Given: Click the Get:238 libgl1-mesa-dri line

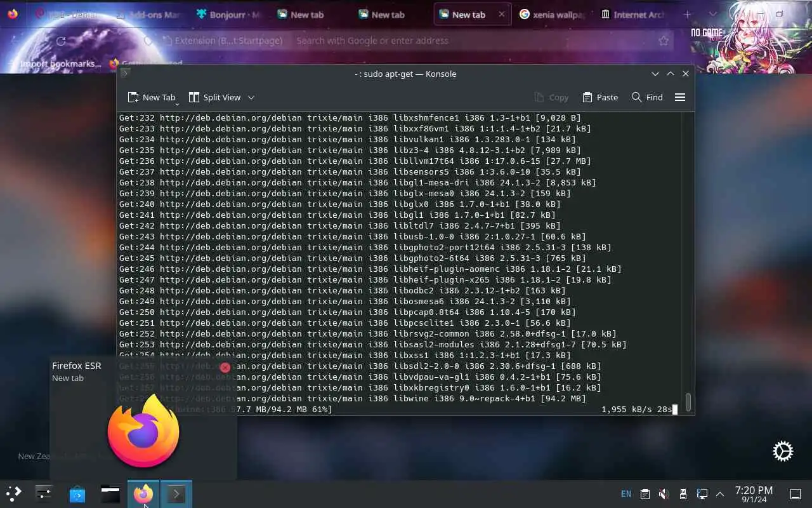Looking at the screenshot, I should (x=358, y=182).
